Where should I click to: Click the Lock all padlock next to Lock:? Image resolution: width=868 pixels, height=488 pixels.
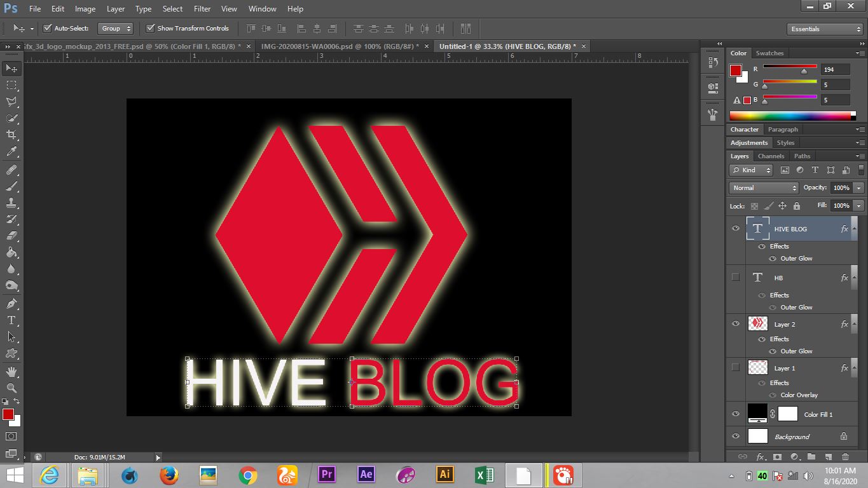point(797,206)
